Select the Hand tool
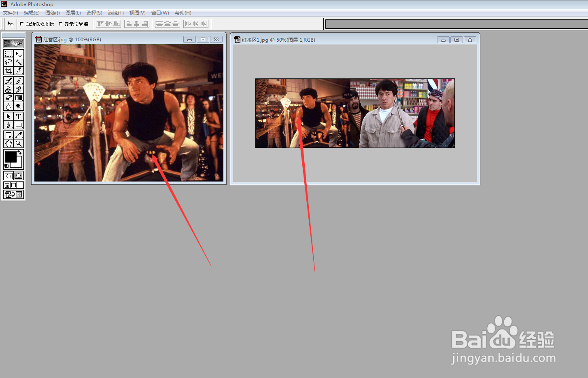The image size is (588, 378). coord(8,144)
